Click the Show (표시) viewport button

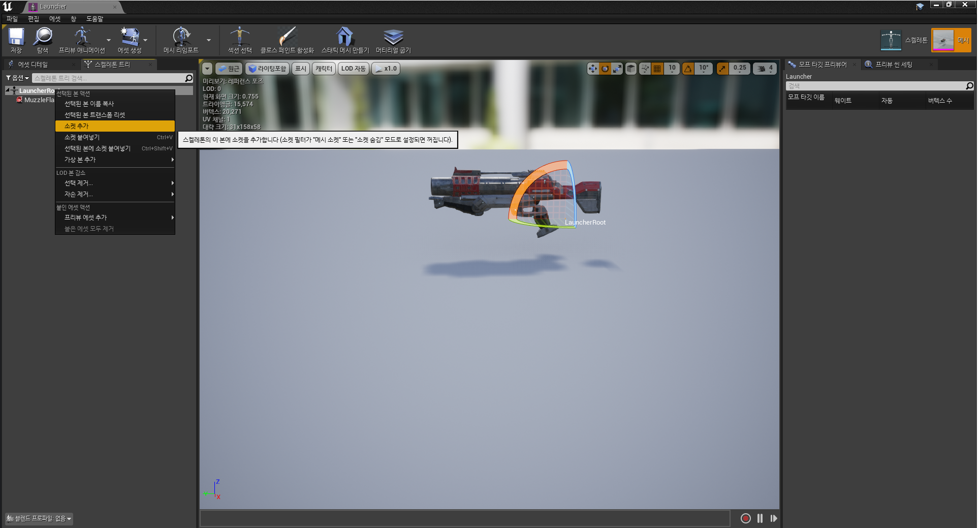click(301, 69)
